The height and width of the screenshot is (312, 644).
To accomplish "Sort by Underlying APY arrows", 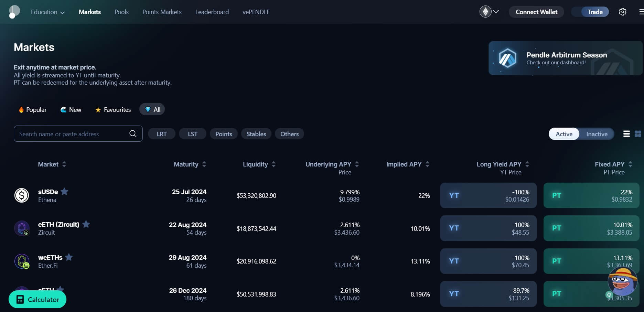I will coord(357,164).
